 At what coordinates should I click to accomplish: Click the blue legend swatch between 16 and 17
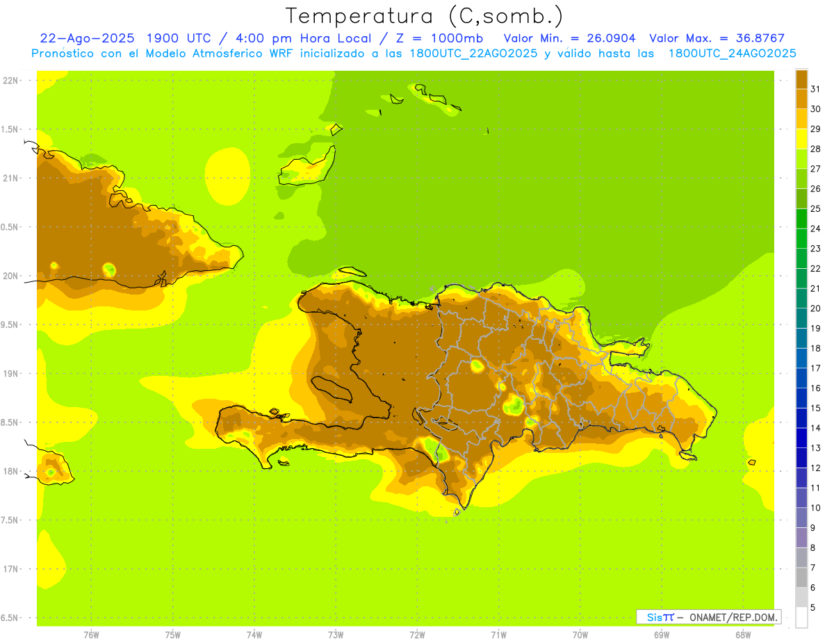801,378
